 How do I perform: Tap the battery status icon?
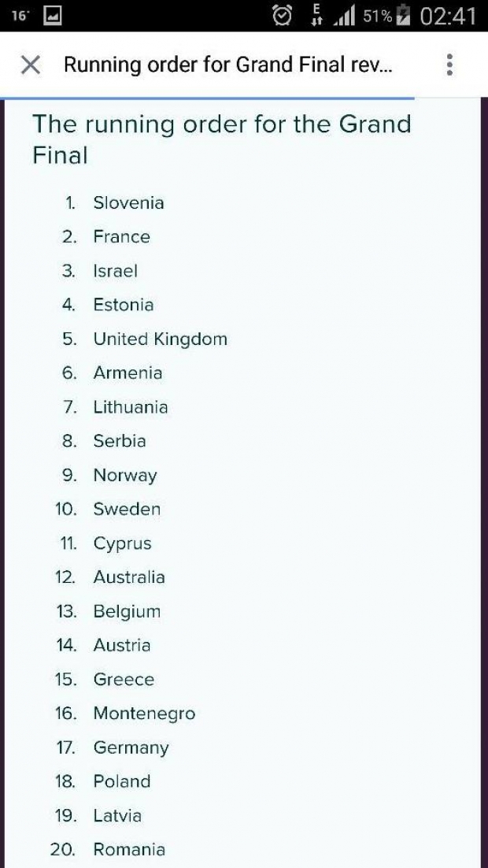[405, 16]
